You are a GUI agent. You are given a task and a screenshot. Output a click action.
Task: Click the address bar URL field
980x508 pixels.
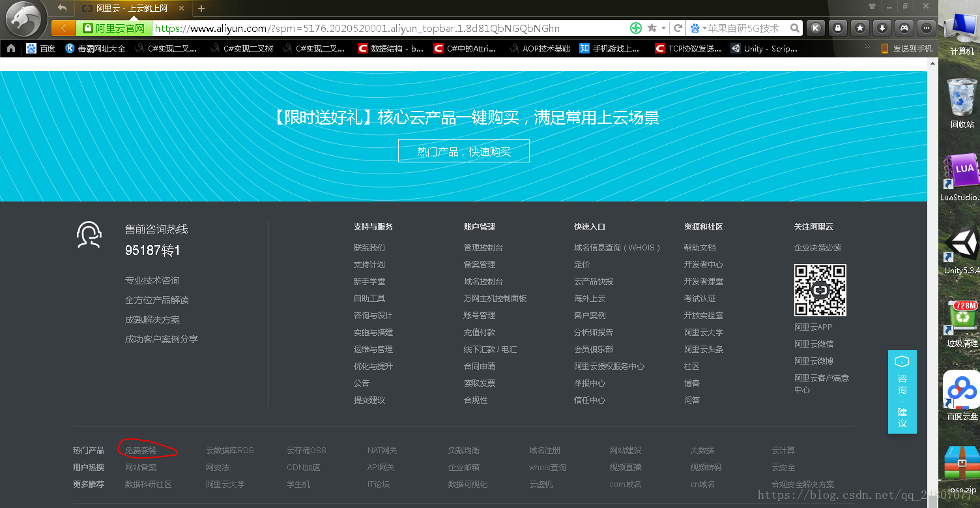pos(391,28)
